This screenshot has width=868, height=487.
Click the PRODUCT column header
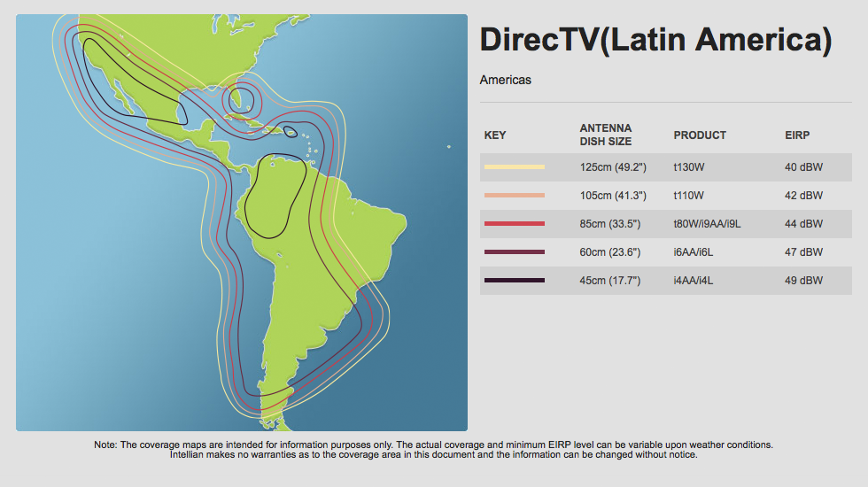coord(700,135)
